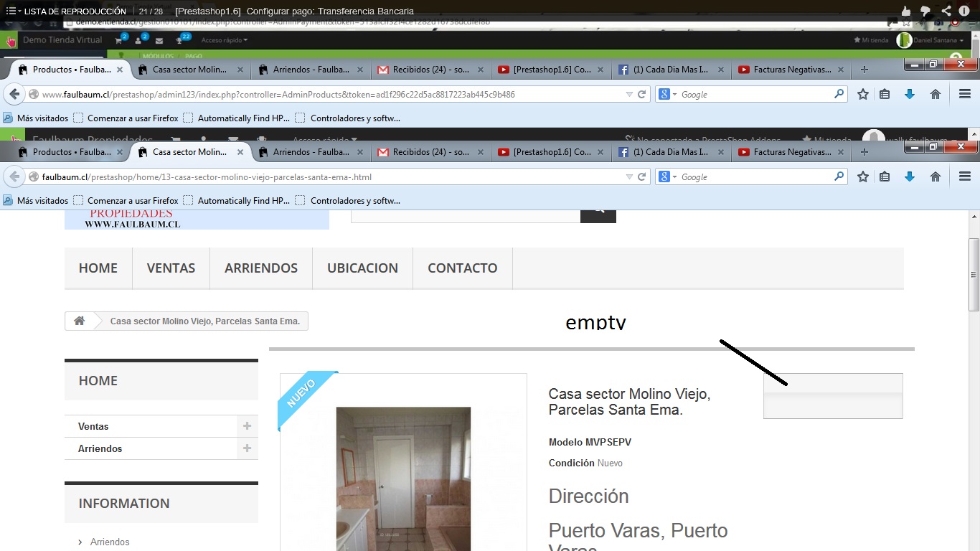Go back in the front Firefox window
980x551 pixels.
tap(14, 176)
